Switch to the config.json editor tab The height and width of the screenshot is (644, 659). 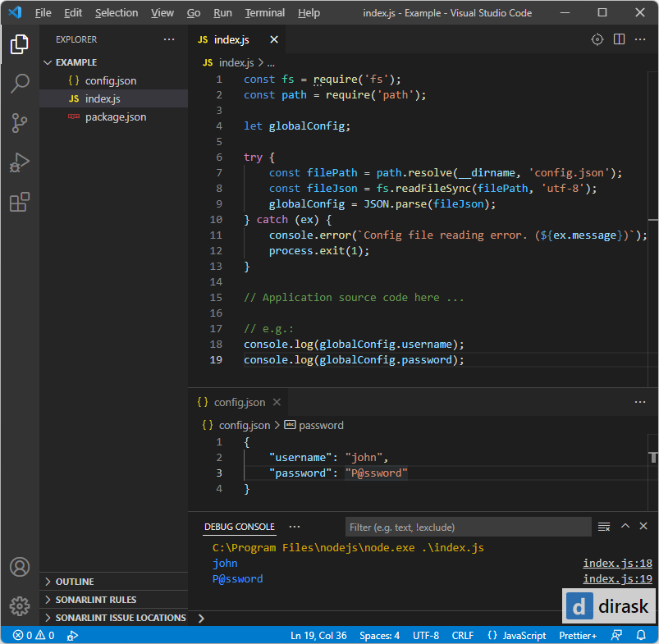point(238,402)
